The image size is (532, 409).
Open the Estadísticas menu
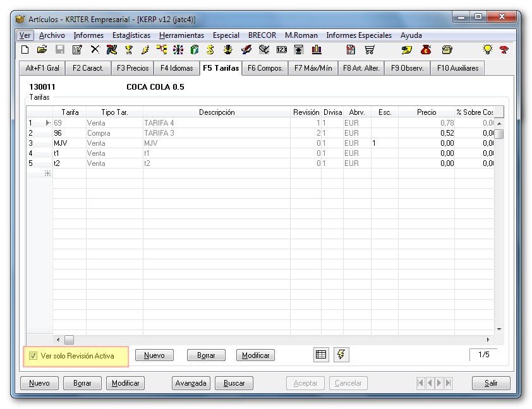coord(131,35)
